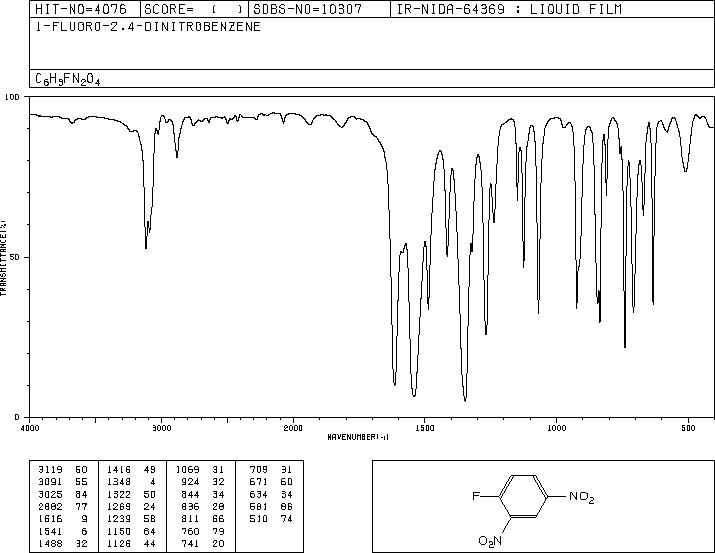This screenshot has height=553, width=715.
Task: Click the 500 wavenumber axis label
Action: click(x=688, y=428)
